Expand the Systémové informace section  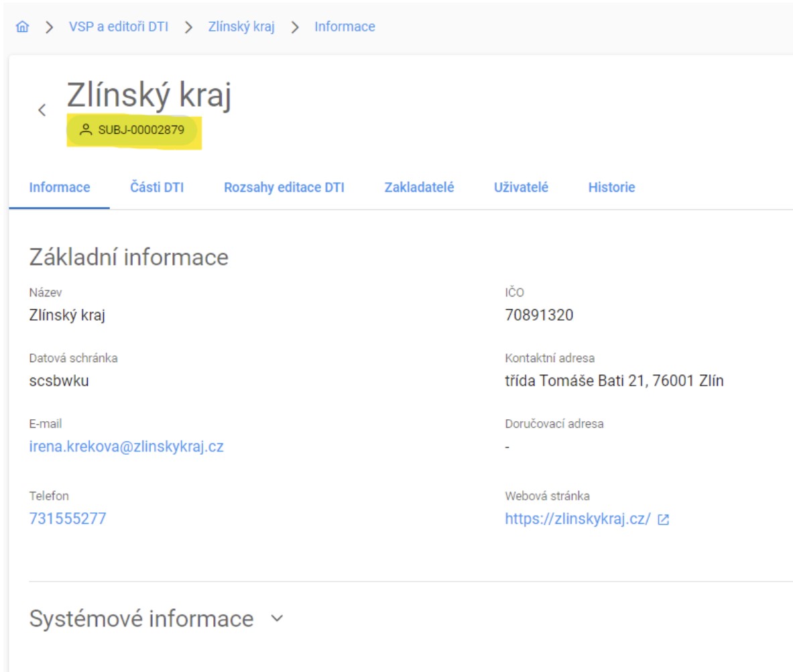coord(278,619)
